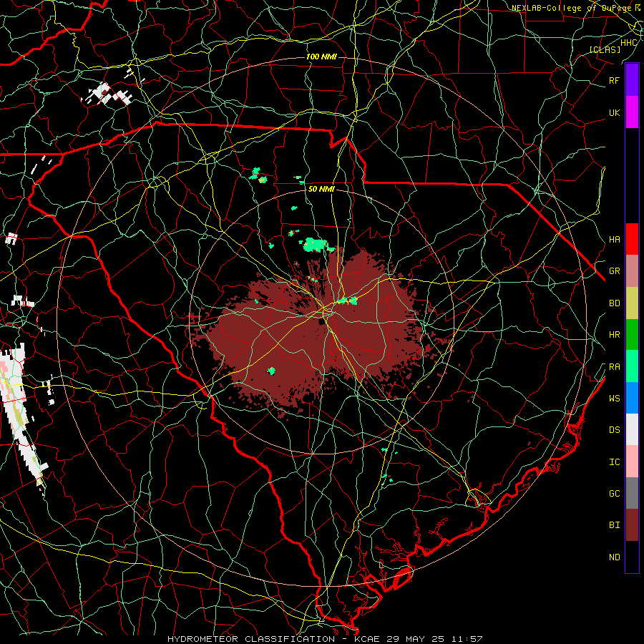Click the WS legend label
Image resolution: width=644 pixels, height=644 pixels.
pyautogui.click(x=614, y=398)
